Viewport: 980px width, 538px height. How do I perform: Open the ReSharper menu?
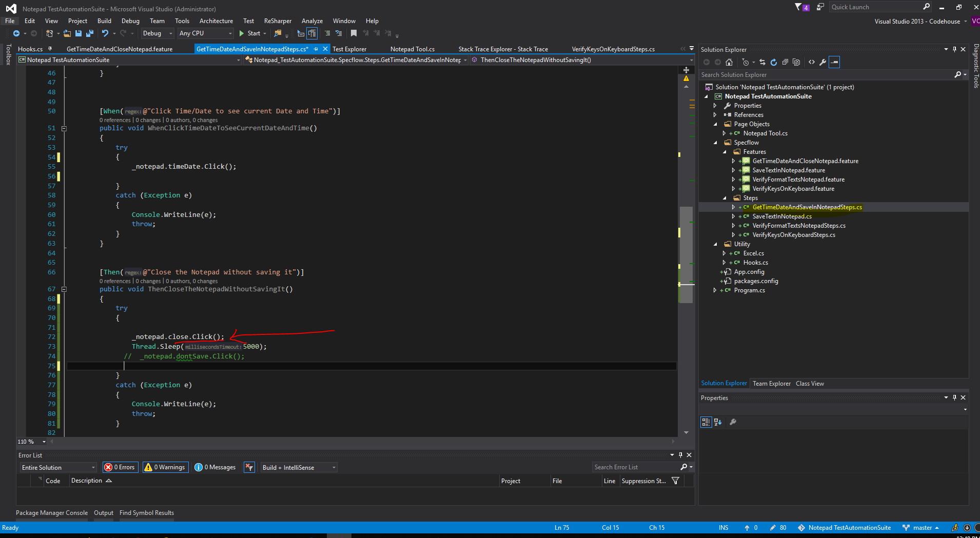[x=278, y=21]
